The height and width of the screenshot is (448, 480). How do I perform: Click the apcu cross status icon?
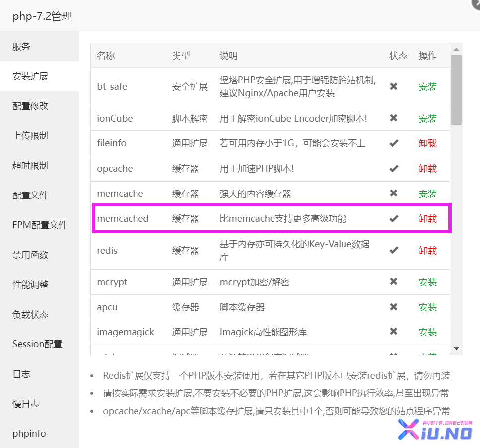coord(394,307)
